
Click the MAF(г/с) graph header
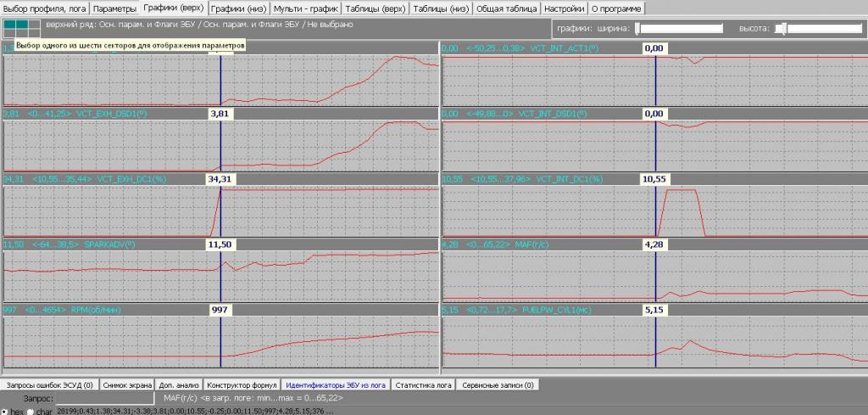(x=655, y=244)
